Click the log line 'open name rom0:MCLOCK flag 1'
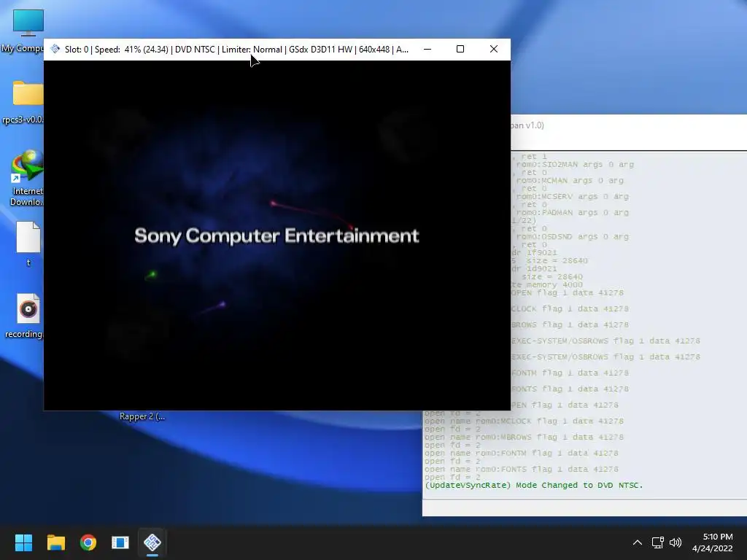Screen dimensions: 747x560 coord(524,421)
